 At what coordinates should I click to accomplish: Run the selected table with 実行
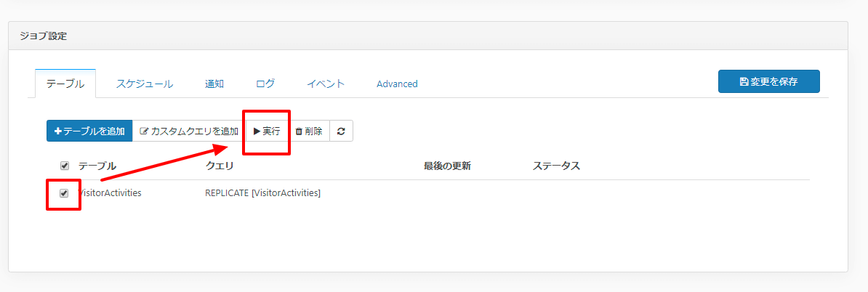point(267,131)
